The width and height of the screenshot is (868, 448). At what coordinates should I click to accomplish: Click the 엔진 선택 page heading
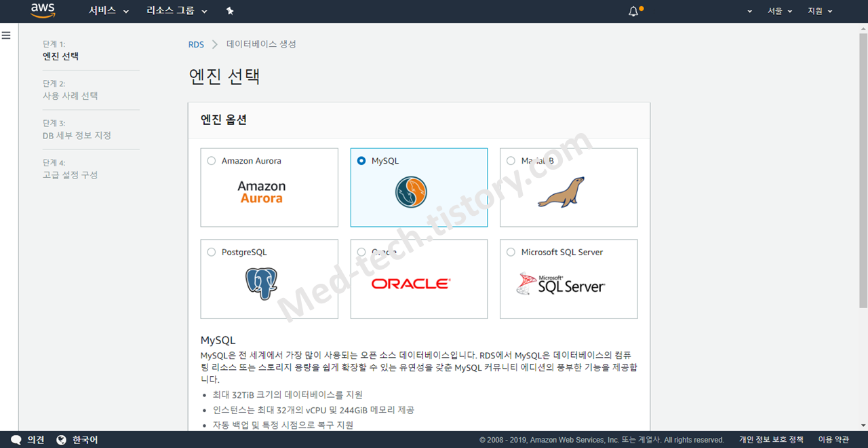click(x=224, y=76)
